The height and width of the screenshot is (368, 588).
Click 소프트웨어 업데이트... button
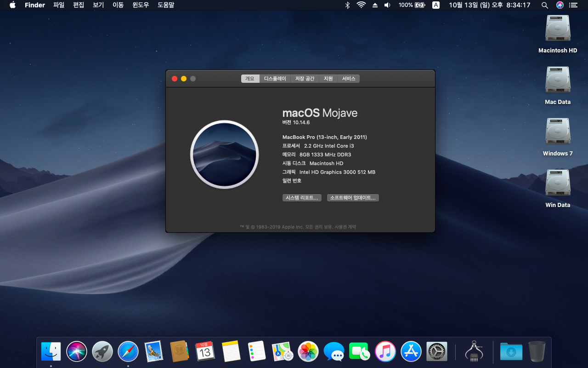point(353,198)
